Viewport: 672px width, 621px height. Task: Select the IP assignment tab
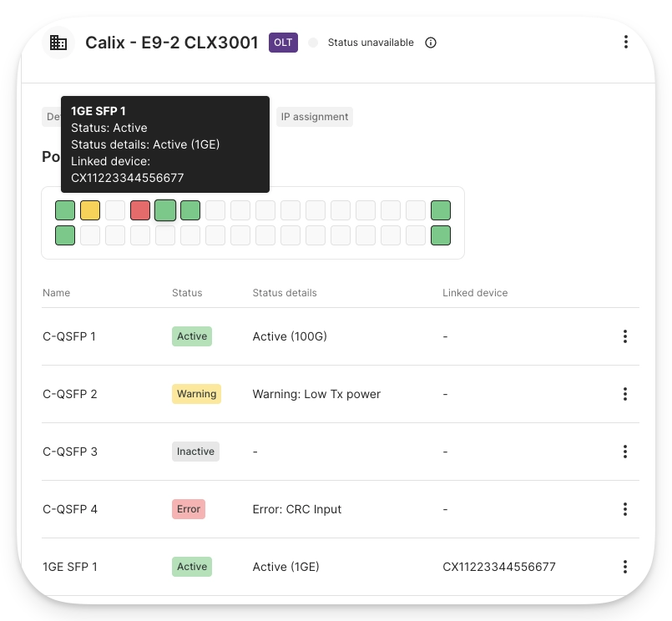(x=315, y=117)
